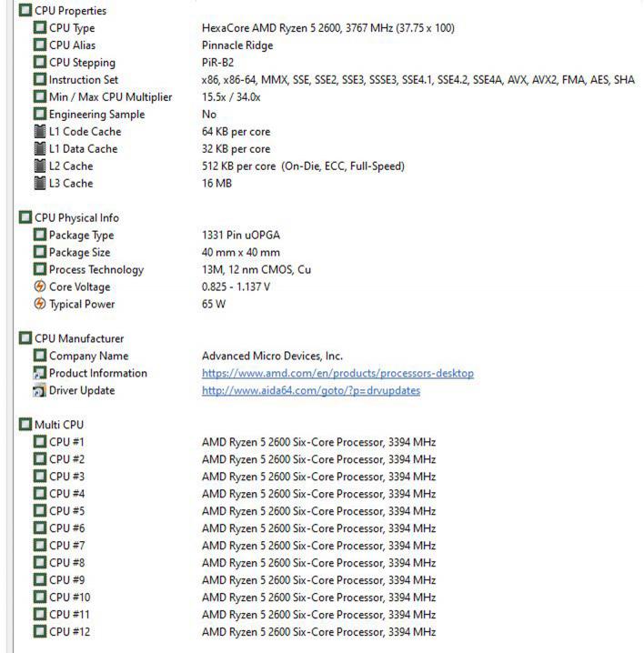644x653 pixels.
Task: Click the cache icon beside L1 Data Cache
Action: click(x=40, y=148)
